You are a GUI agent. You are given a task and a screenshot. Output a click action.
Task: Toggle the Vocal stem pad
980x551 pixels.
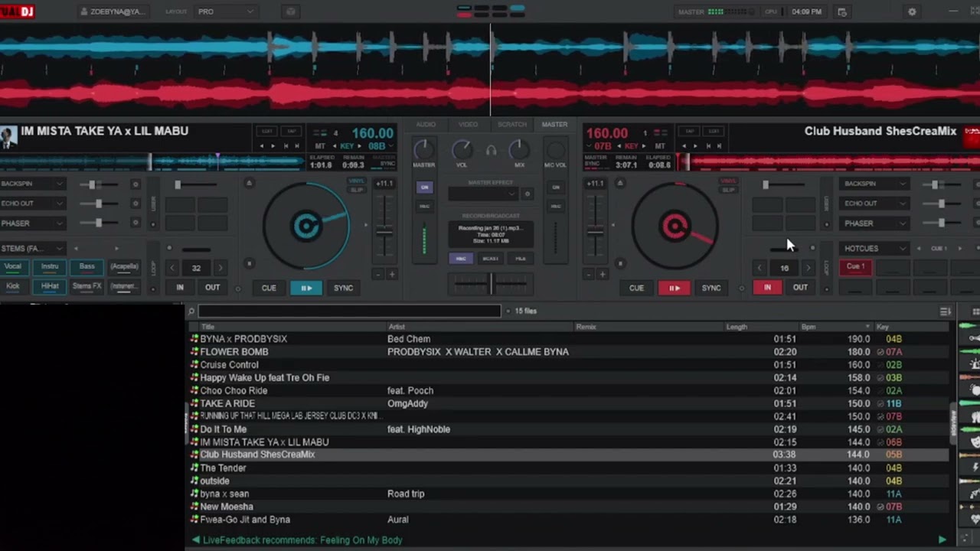[13, 266]
